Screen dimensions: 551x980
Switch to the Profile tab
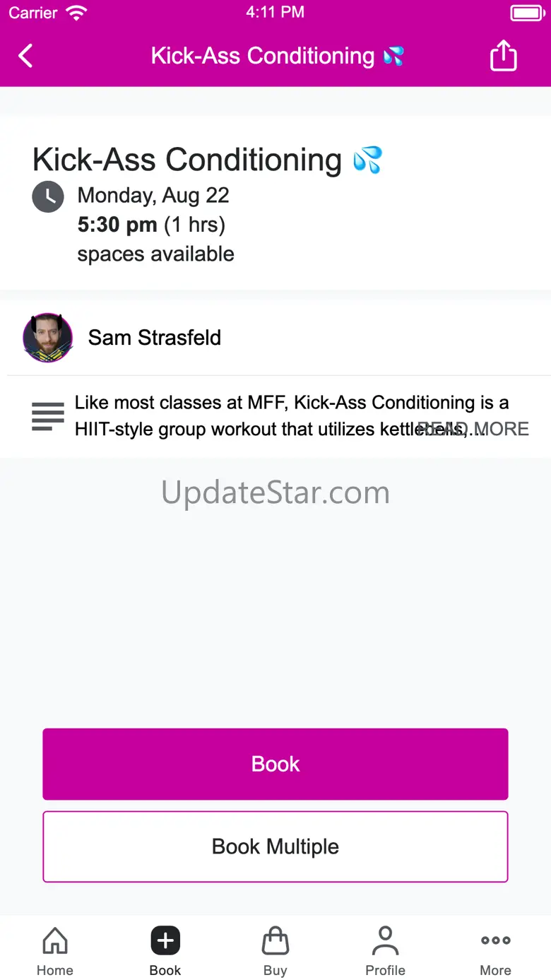click(385, 951)
